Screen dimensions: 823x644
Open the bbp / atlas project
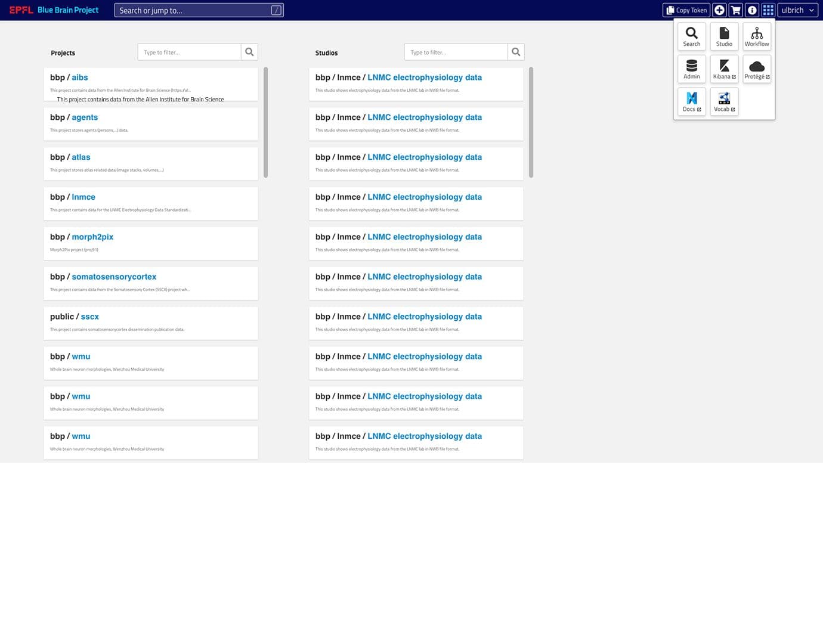coord(151,163)
